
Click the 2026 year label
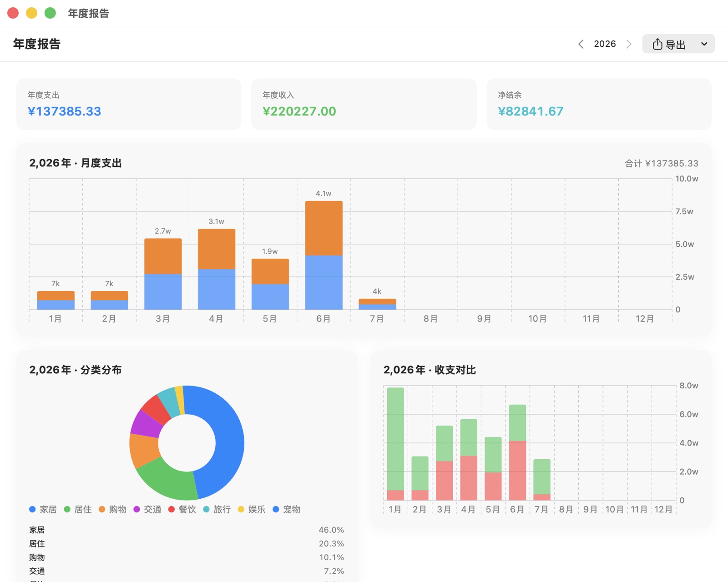pos(605,44)
